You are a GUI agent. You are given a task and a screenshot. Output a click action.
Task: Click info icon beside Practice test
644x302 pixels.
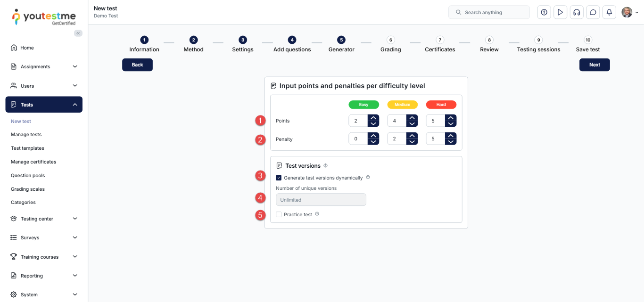317,214
